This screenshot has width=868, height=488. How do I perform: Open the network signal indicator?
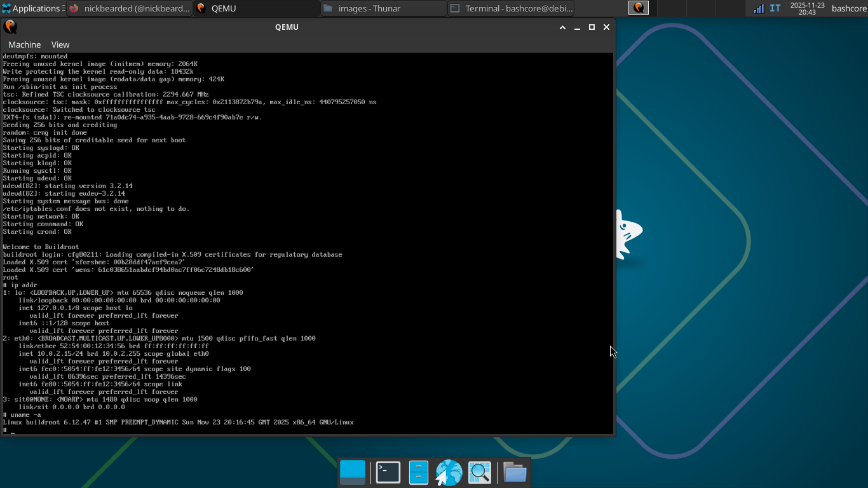click(x=759, y=8)
